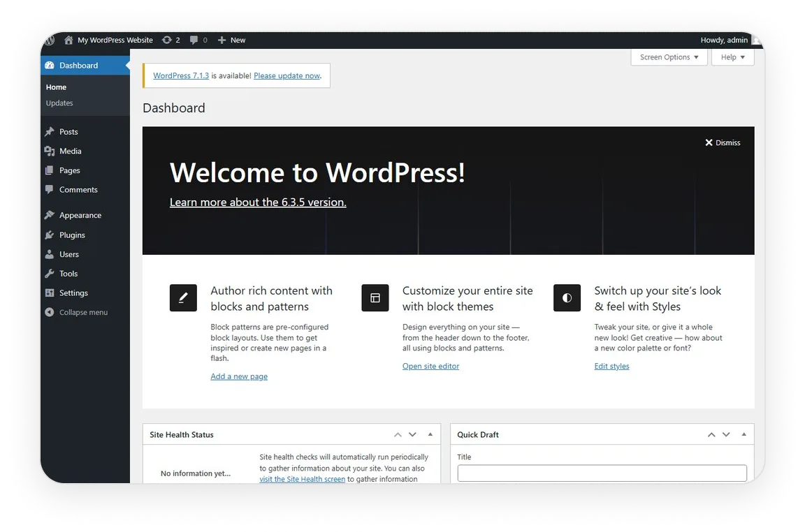Click visit the Site Health screen link
Viewport: 805px width, 532px height.
pyautogui.click(x=303, y=479)
